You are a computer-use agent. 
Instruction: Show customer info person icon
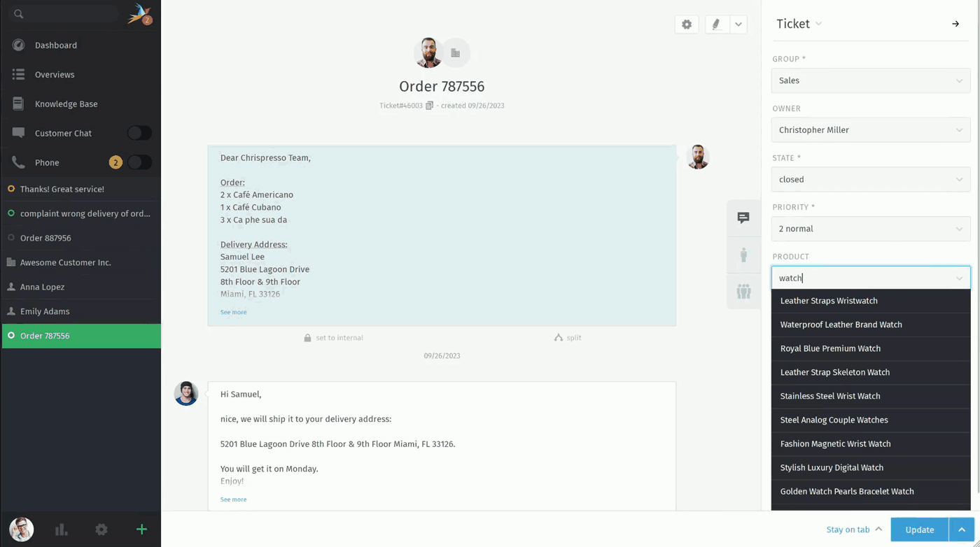[743, 255]
